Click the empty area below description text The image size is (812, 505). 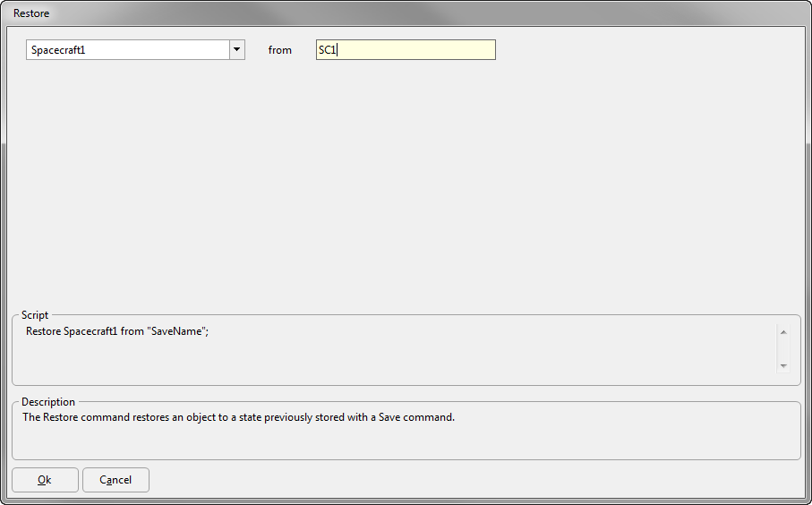[406, 441]
